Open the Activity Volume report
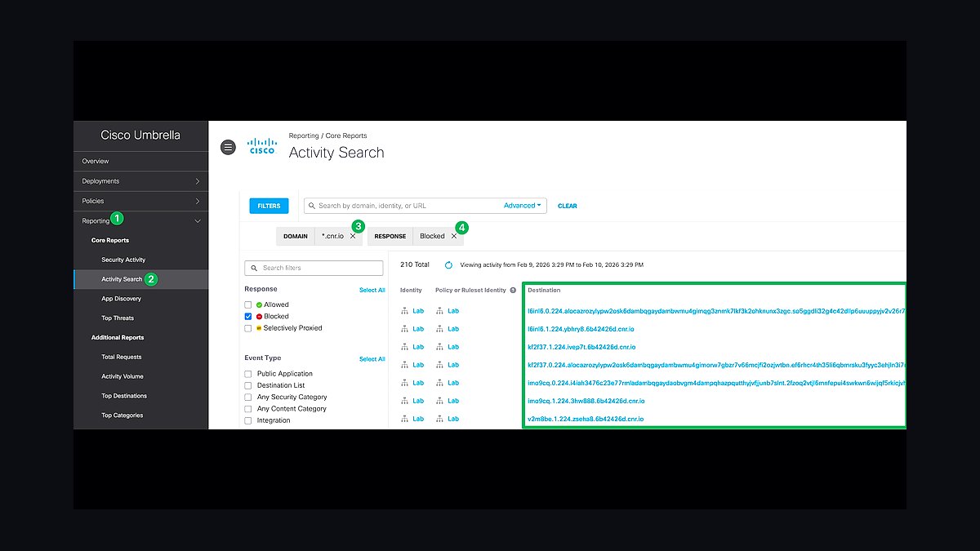The width and height of the screenshot is (980, 551). tap(122, 376)
